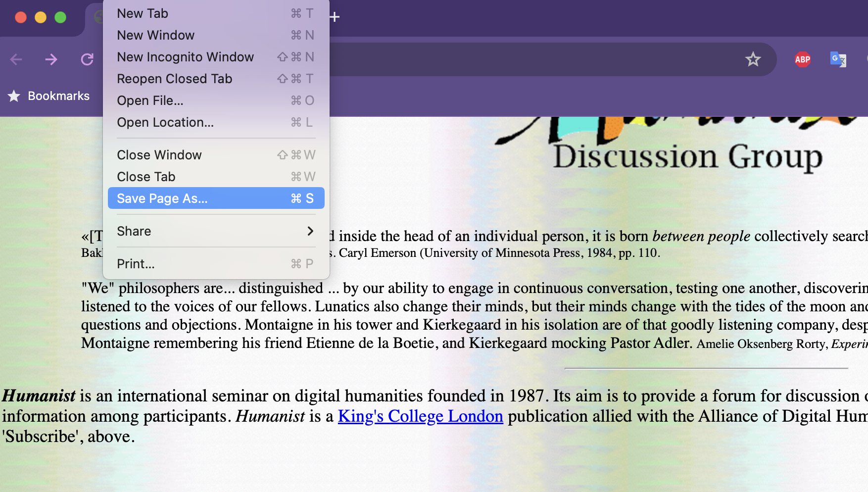Click the green macOS fullscreen button
868x492 pixels.
60,17
